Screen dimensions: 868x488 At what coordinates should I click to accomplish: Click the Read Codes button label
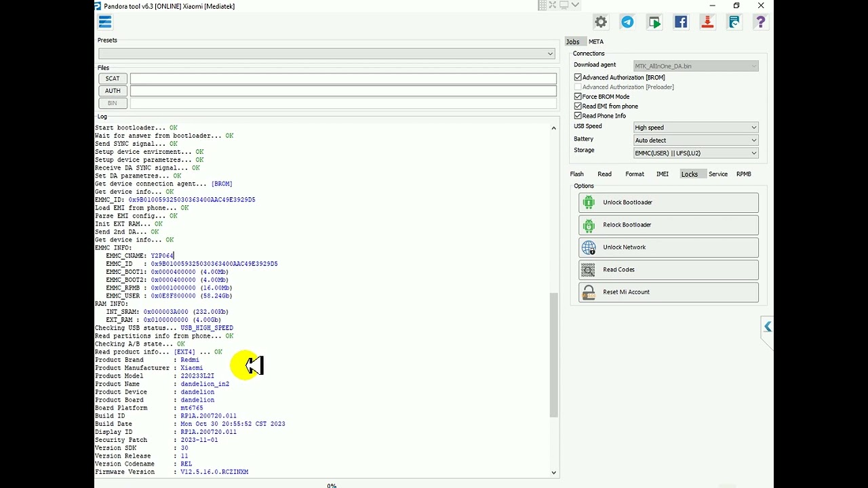[x=618, y=269]
